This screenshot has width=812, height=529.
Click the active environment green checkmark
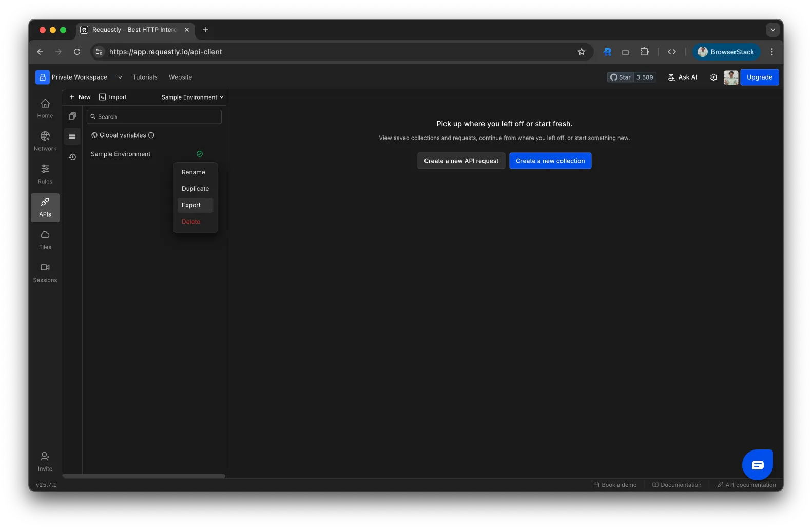click(x=200, y=154)
